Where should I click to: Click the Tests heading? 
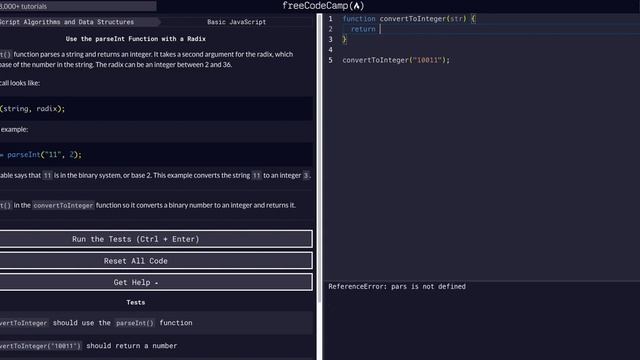136,302
